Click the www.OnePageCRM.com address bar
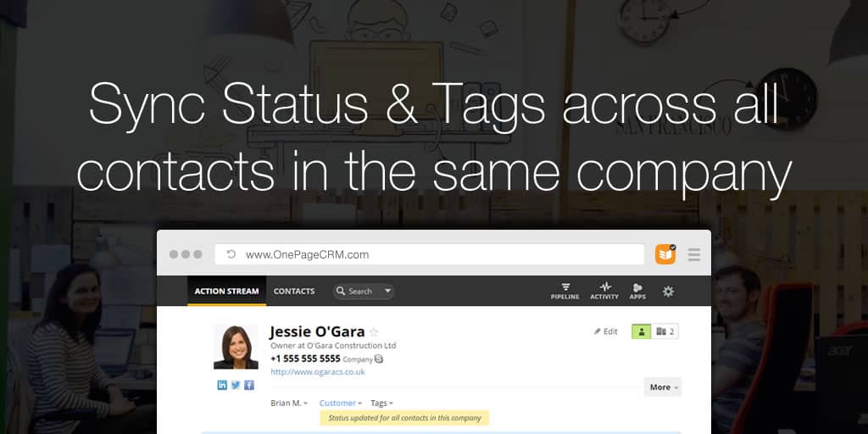The image size is (868, 434). pos(430,254)
